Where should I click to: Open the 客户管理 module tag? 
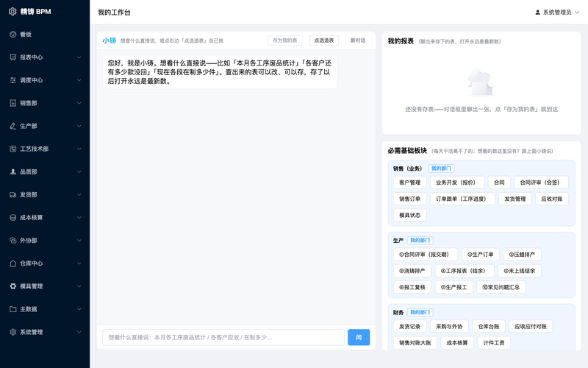(410, 183)
